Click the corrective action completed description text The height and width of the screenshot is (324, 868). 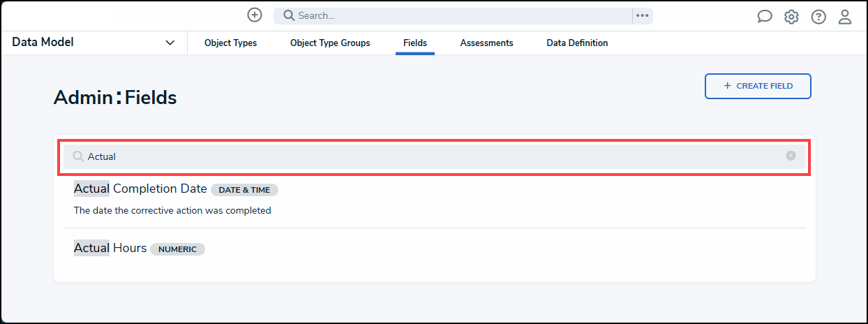(172, 210)
